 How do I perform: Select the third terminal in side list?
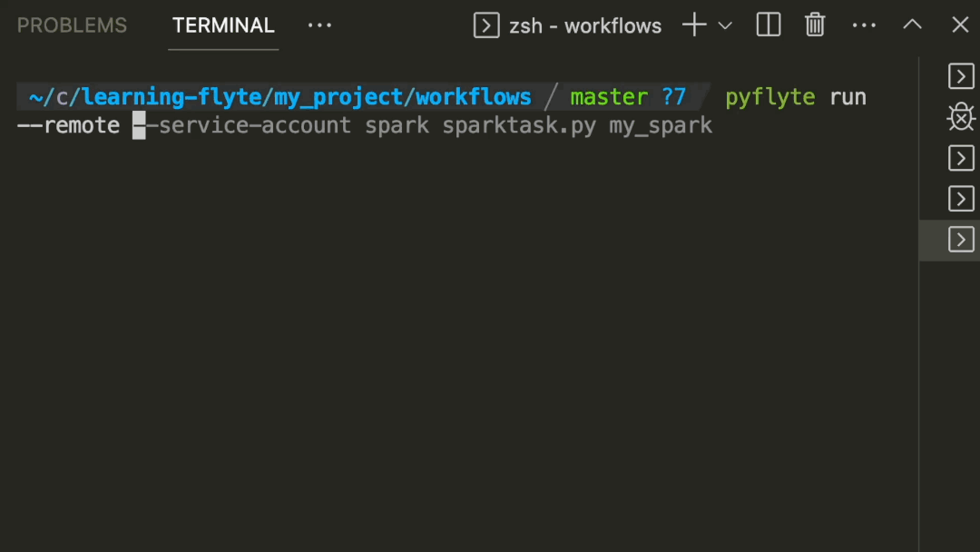[x=960, y=158]
